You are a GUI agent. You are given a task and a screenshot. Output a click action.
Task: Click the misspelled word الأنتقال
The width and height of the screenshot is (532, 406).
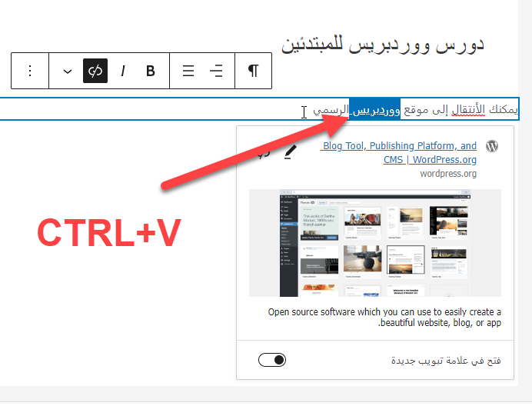coord(468,109)
